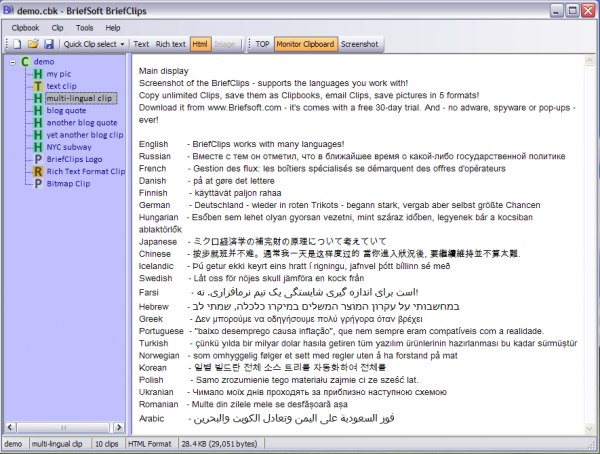This screenshot has width=600, height=454.
Task: Click the 'Russian' language label
Action: 155,156
